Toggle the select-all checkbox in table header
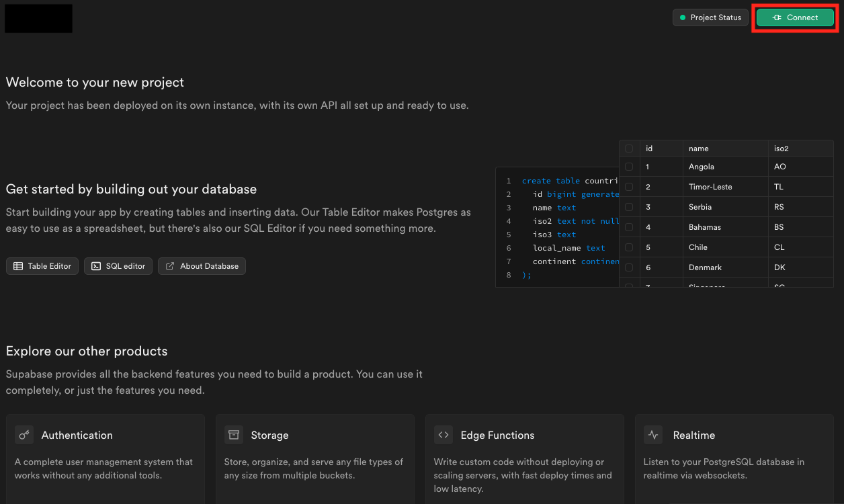This screenshot has width=844, height=504. 629,149
